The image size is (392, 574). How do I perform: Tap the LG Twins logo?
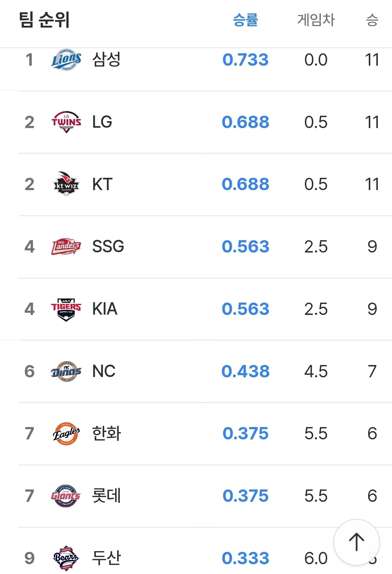[66, 122]
